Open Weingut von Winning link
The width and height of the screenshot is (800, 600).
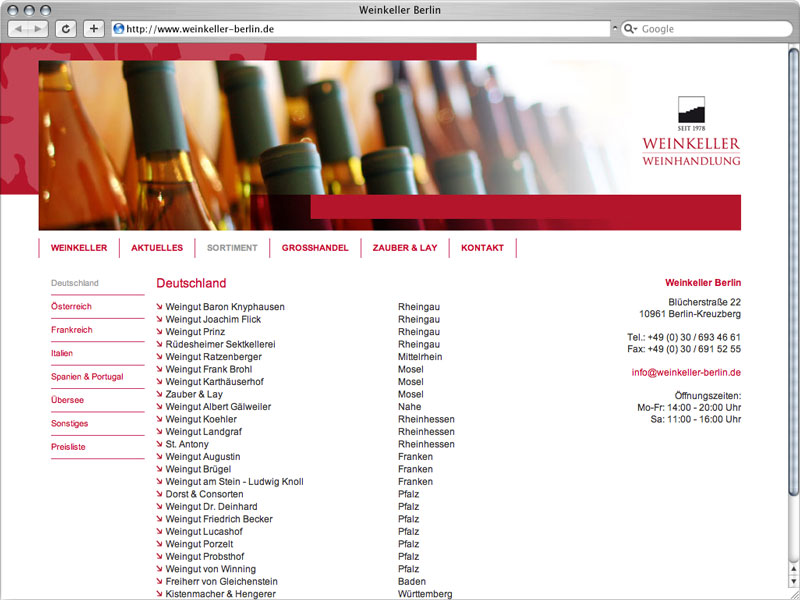point(211,569)
